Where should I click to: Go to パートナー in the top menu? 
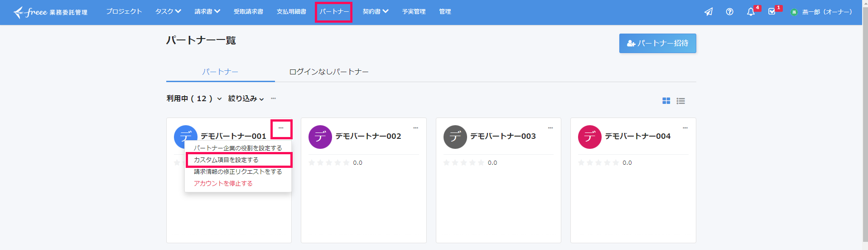(x=334, y=11)
